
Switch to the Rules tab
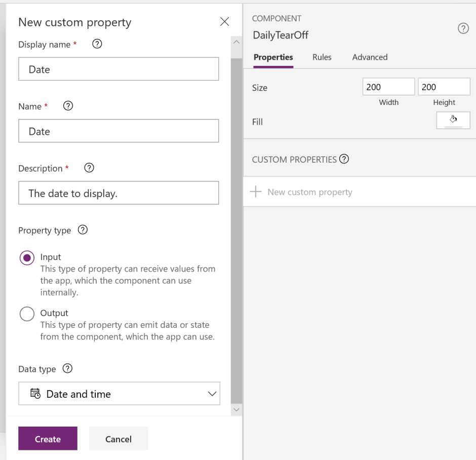click(322, 57)
